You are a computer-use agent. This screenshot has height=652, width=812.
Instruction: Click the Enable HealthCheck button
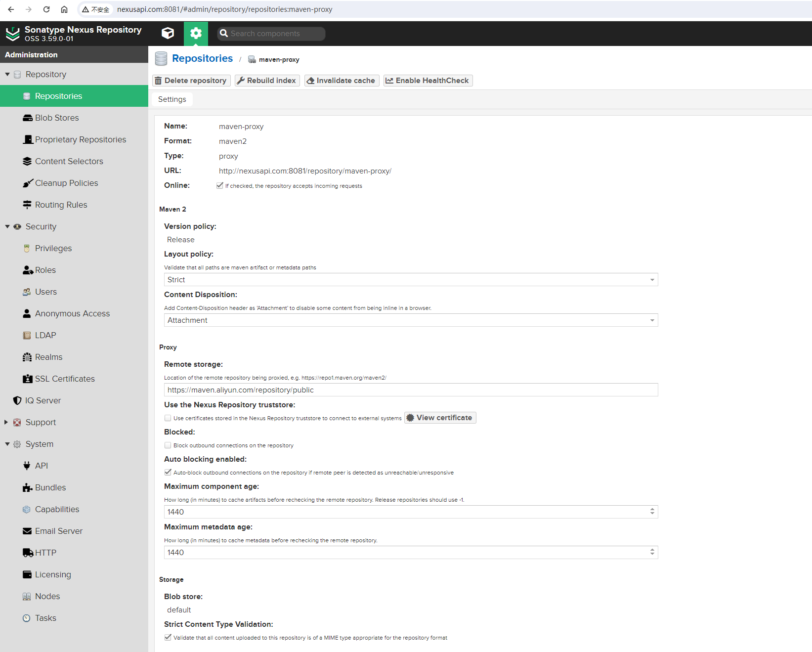pos(428,81)
